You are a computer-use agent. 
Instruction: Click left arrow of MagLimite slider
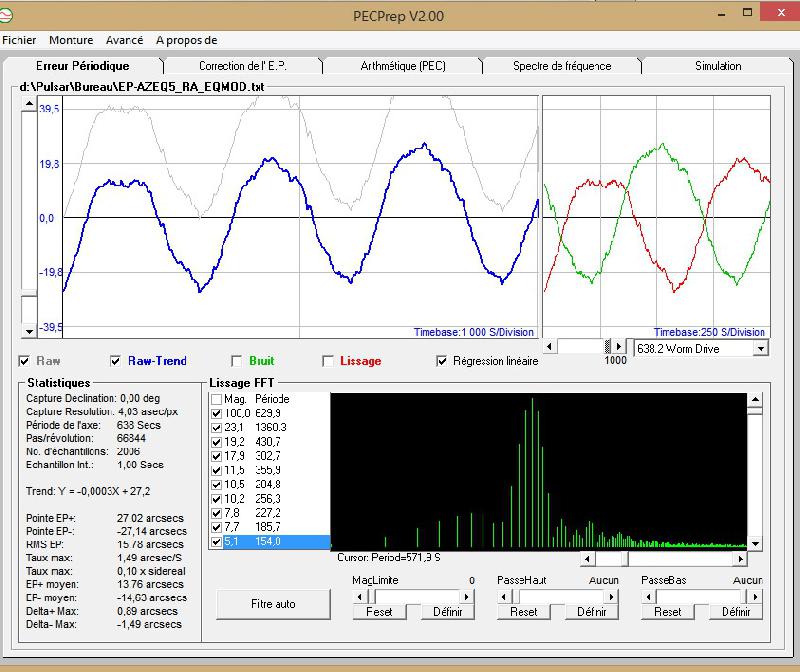(360, 596)
